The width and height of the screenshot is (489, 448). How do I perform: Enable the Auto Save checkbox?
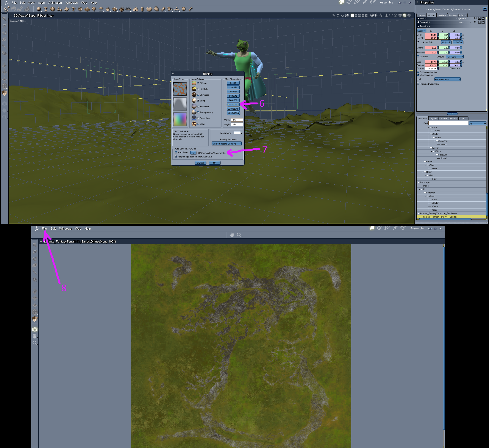176,152
